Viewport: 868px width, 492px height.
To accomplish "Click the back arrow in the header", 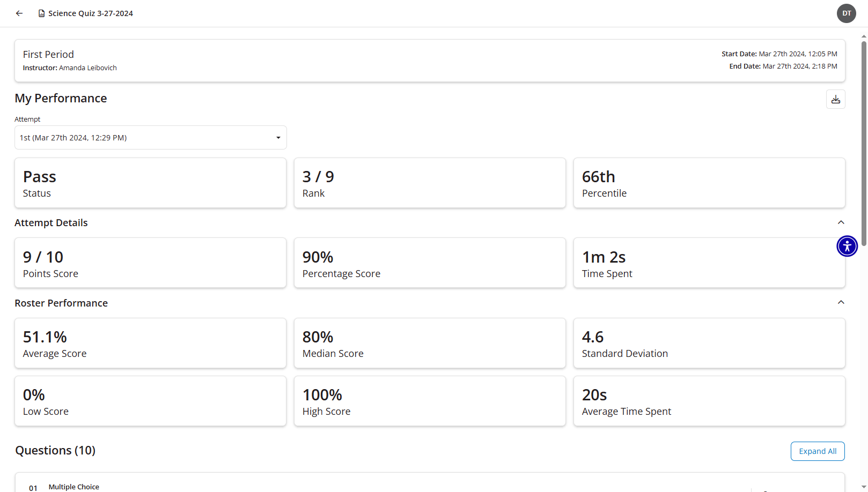I will point(19,13).
